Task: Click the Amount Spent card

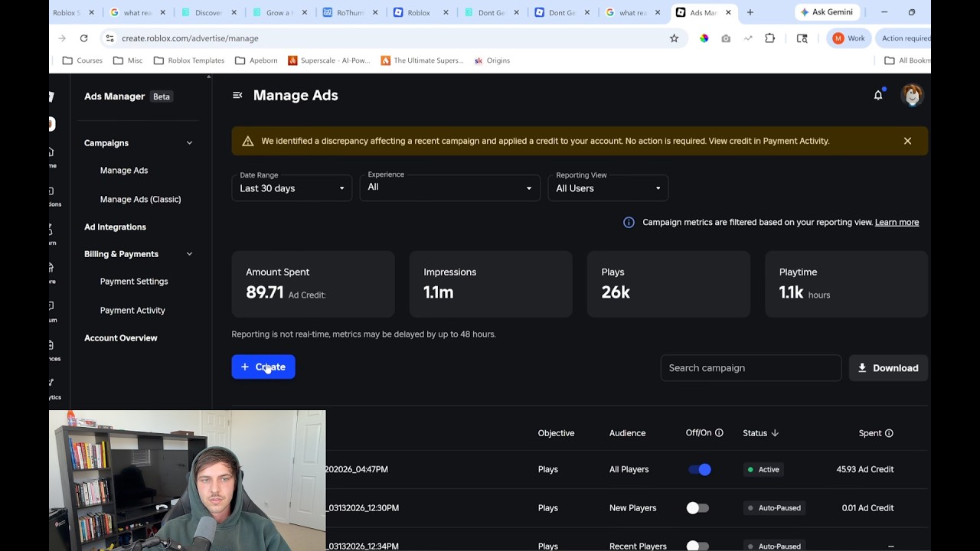Action: point(313,284)
